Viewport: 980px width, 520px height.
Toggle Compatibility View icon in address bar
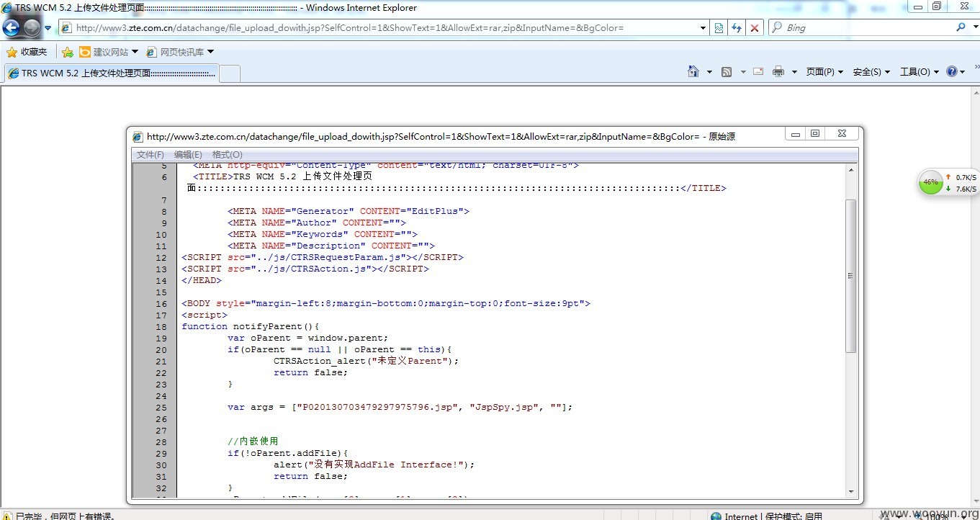(x=719, y=28)
